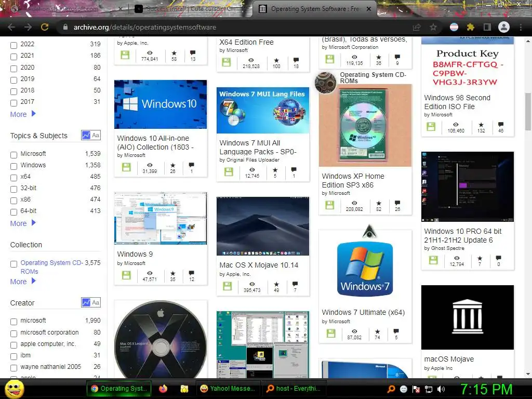Share this page via the share icon
Image resolution: width=532 pixels, height=399 pixels.
tap(417, 27)
